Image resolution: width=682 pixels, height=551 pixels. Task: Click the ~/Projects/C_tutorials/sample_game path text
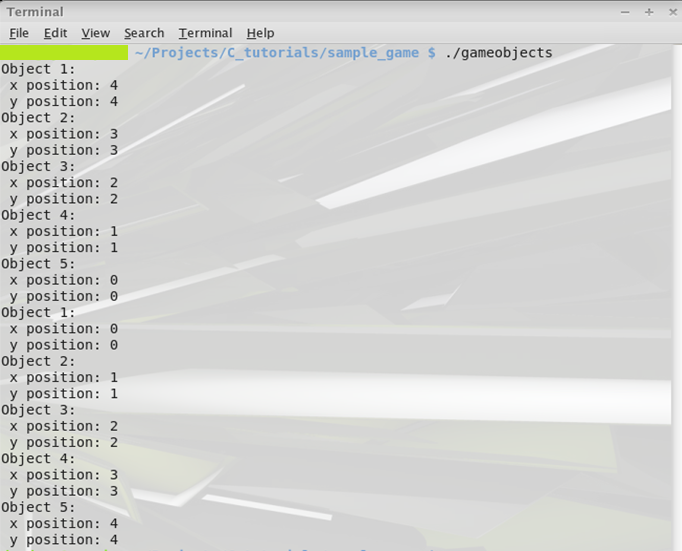pos(277,53)
